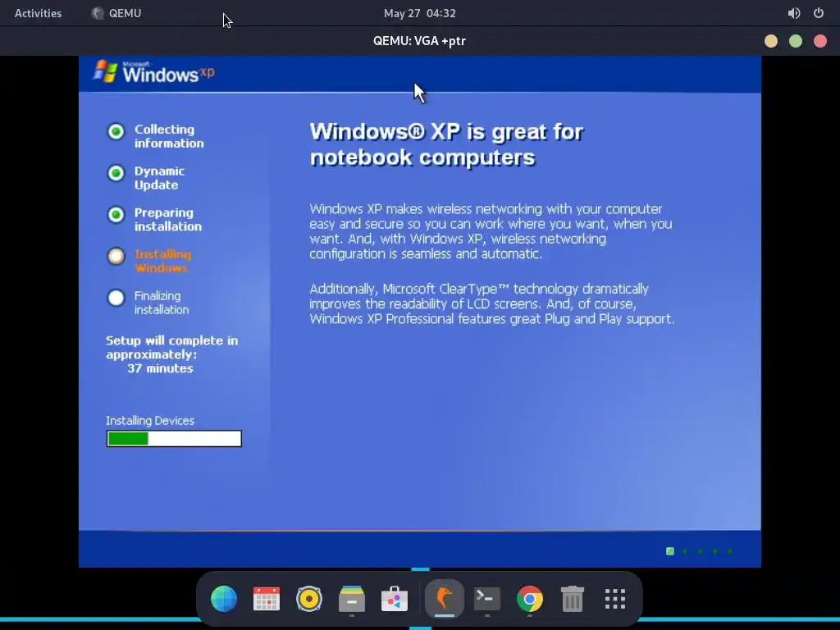This screenshot has width=840, height=630.
Task: Open the QEMU app menu in top bar
Action: coord(116,13)
